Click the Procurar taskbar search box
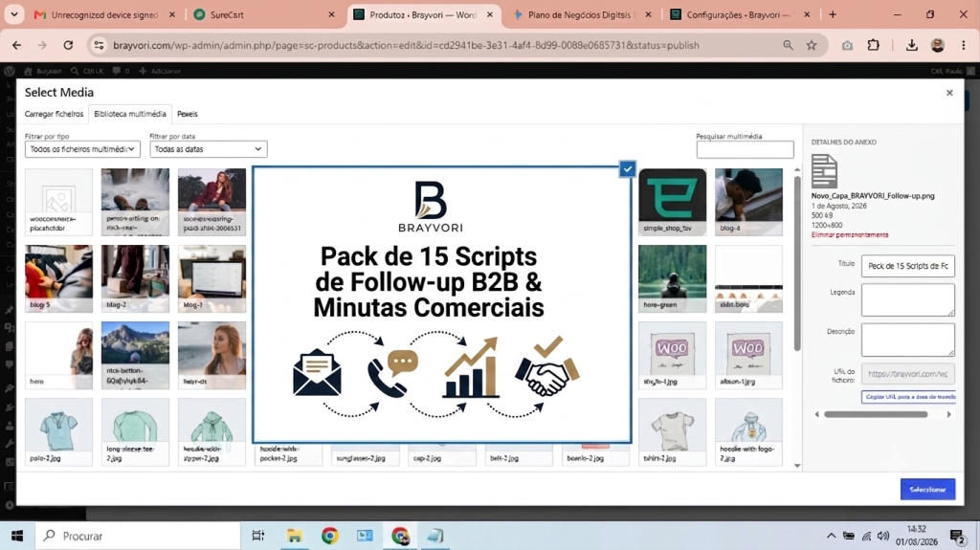Screen dimensions: 980x550 tap(139, 536)
